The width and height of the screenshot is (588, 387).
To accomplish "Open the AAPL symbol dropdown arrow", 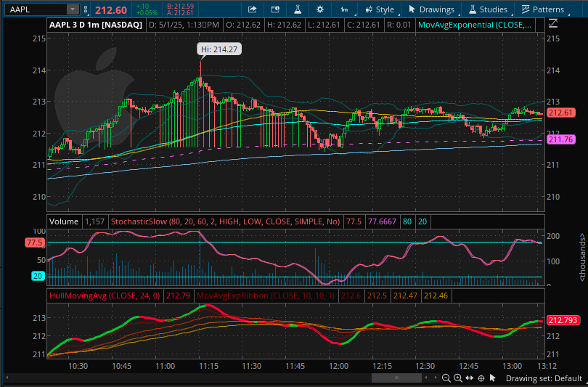I will click(72, 9).
